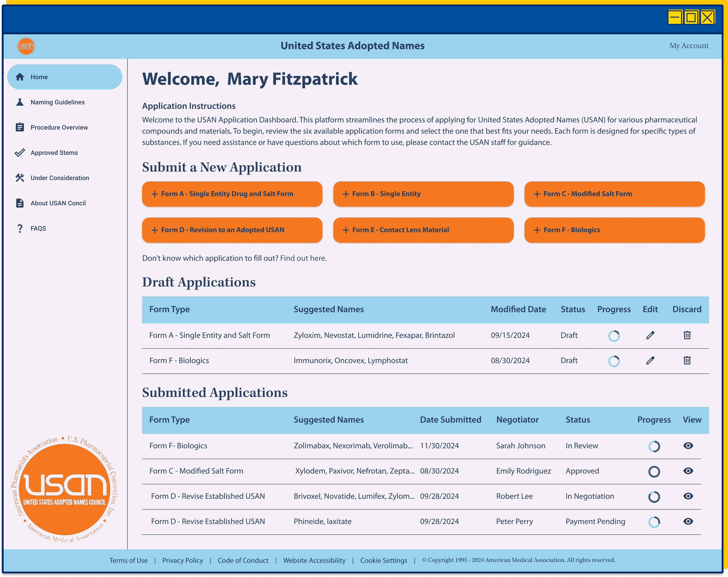Edit the Form F Biologics draft pencil icon
Image resolution: width=728 pixels, height=577 pixels.
(650, 360)
